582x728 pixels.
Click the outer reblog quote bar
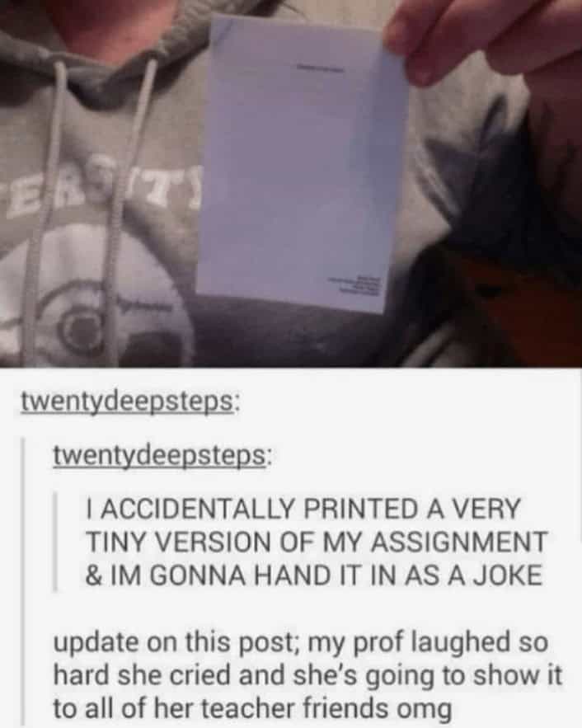tap(24, 580)
